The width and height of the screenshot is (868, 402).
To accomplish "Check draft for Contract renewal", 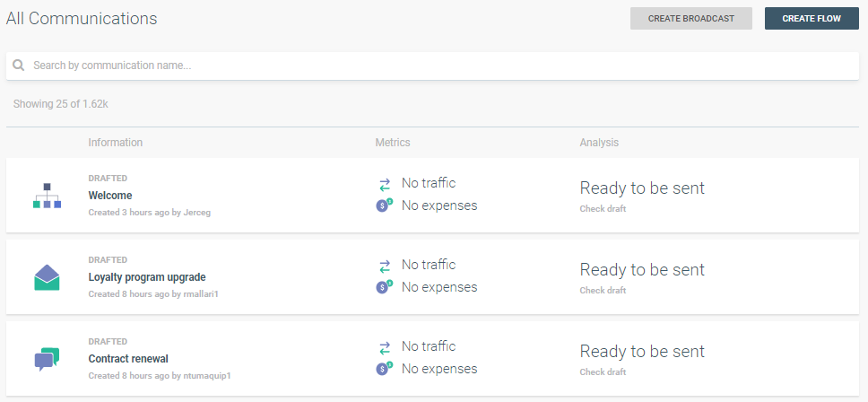I will coord(603,372).
